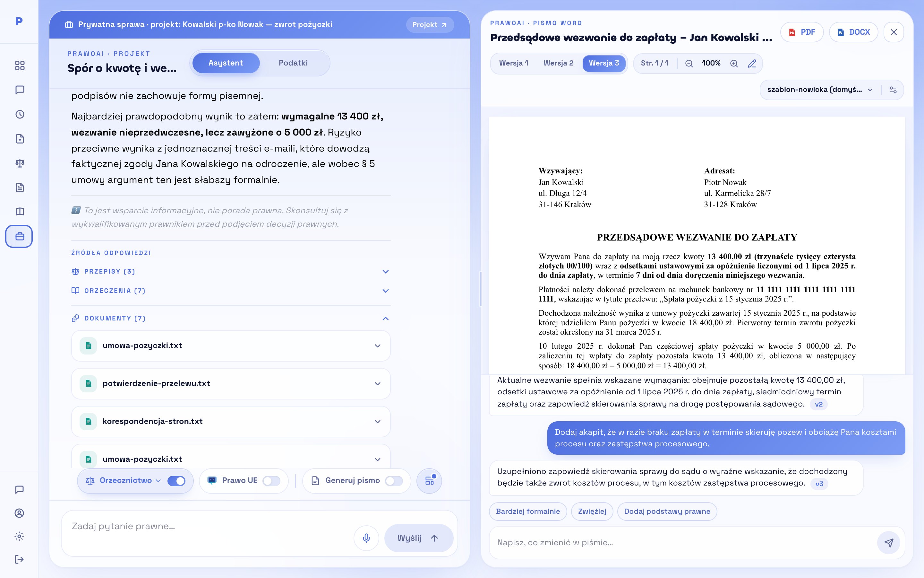Screen dimensions: 924x578
Task: Open the szablon-nowicka template dropdown
Action: click(820, 90)
